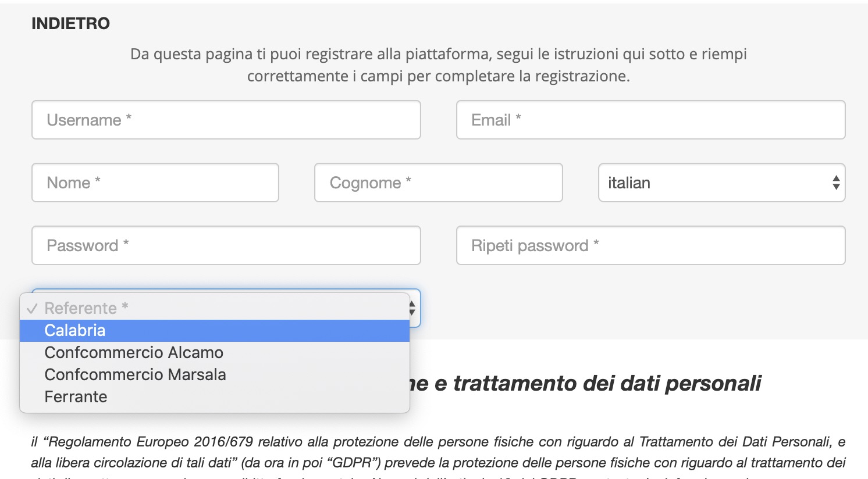Select the Nome text field
This screenshot has width=868, height=479.
[155, 183]
